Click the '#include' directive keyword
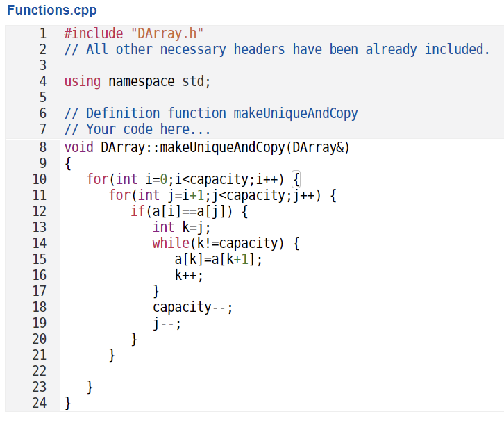Screen dimensions: 504x423 click(x=94, y=33)
